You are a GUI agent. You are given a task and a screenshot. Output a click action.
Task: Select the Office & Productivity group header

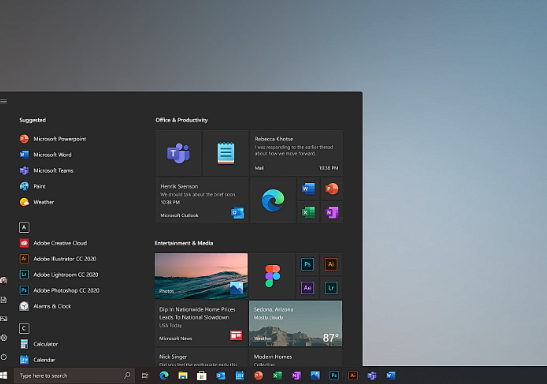tap(181, 120)
